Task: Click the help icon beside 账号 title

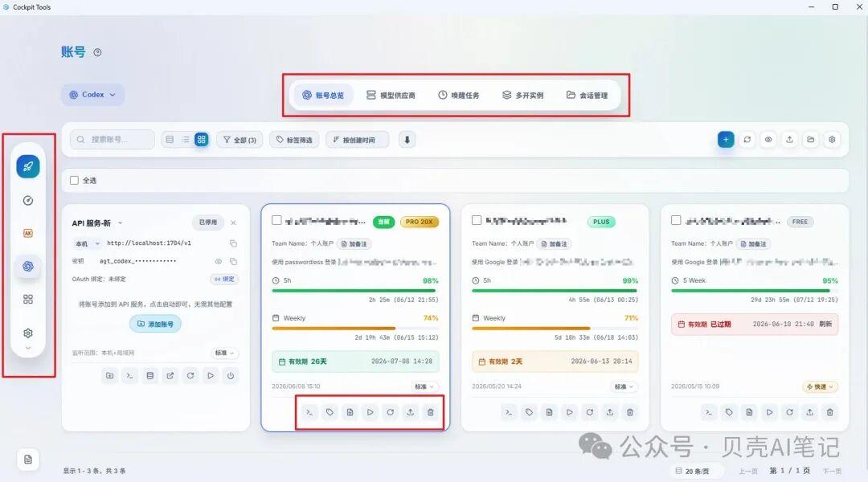Action: [x=97, y=52]
